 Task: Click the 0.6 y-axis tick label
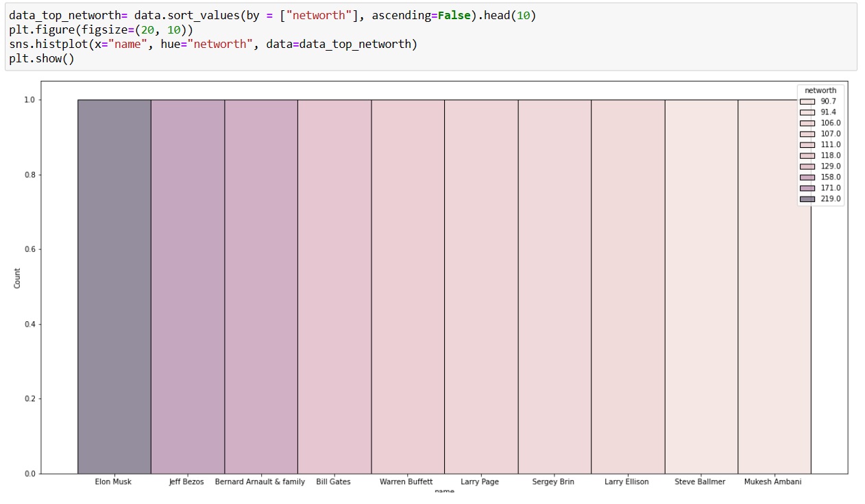(29, 249)
